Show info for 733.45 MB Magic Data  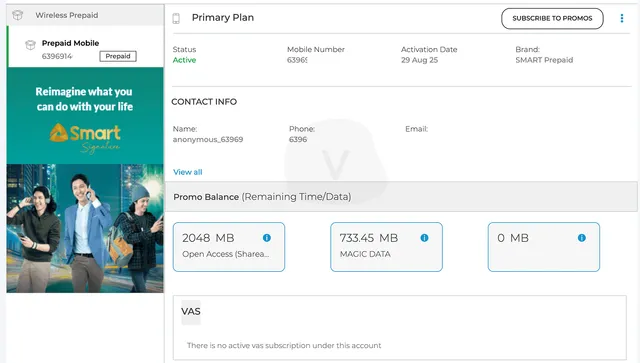click(x=424, y=238)
